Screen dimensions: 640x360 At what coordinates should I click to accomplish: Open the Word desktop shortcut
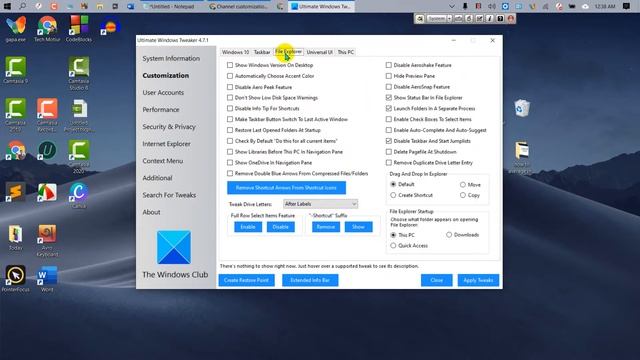tap(47, 278)
